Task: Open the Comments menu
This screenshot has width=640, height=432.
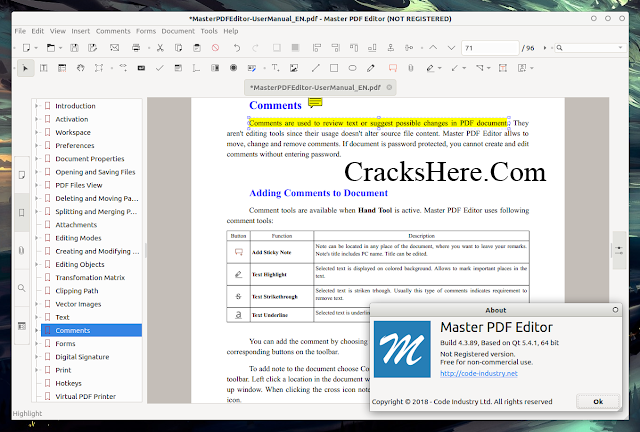Action: (113, 31)
